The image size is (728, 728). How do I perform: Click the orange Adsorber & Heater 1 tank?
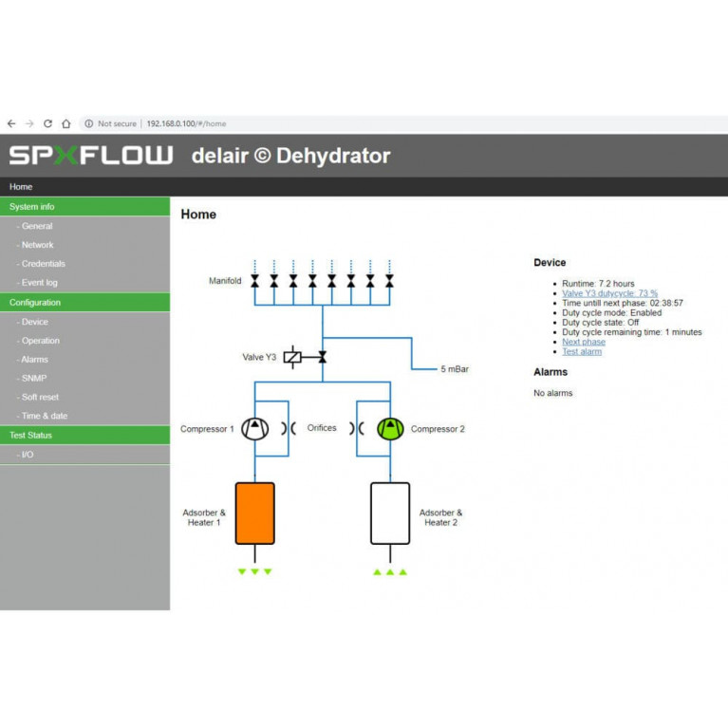click(x=254, y=513)
